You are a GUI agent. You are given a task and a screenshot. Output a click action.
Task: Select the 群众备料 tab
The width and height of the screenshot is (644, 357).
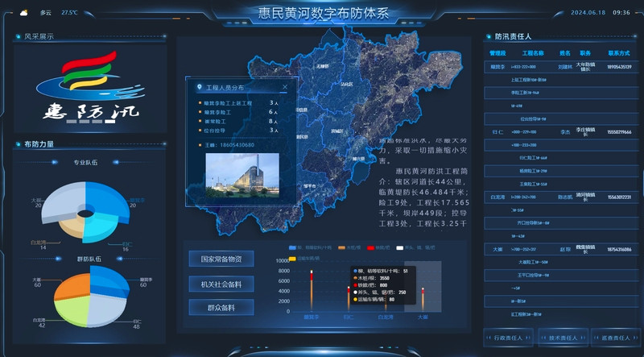click(221, 307)
